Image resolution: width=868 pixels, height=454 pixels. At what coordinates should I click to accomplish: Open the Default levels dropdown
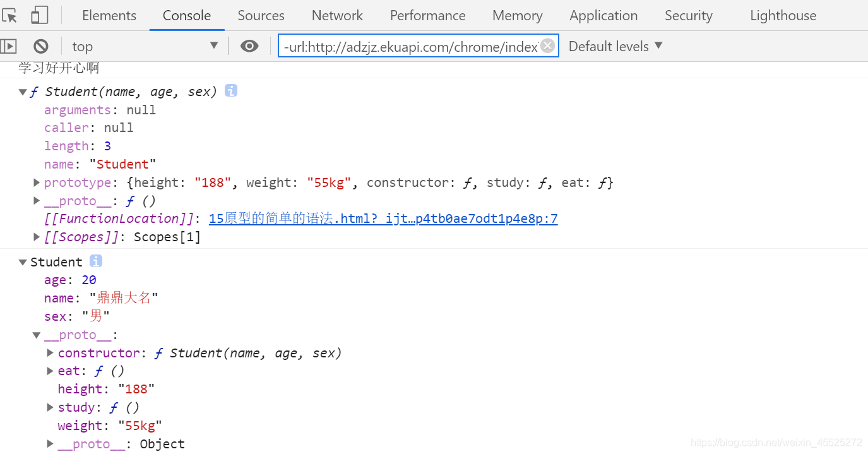coord(614,45)
